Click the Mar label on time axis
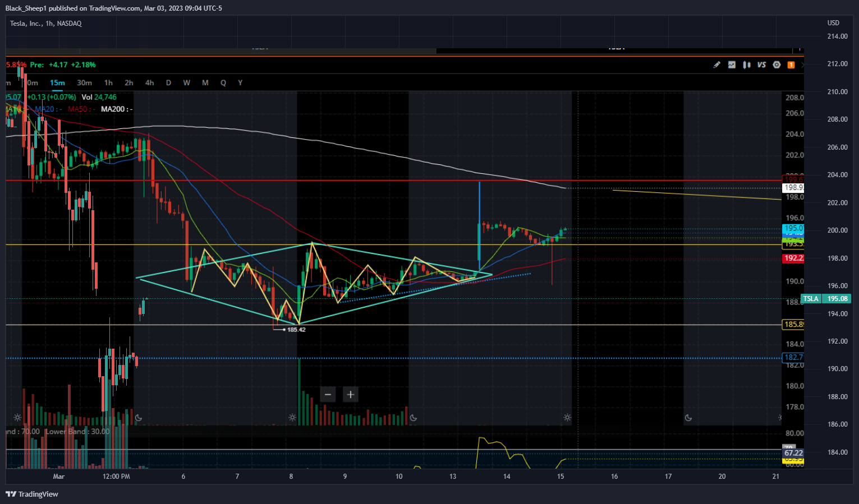859x504 pixels. point(58,477)
